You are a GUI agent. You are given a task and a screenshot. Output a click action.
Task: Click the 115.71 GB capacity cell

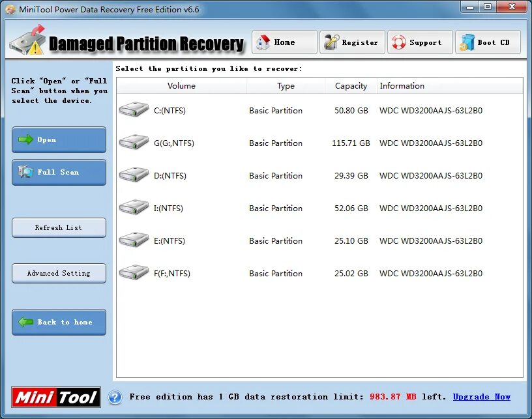tap(351, 143)
